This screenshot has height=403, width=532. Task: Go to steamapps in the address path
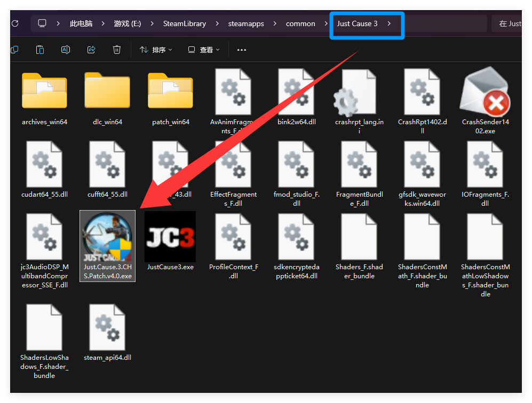(x=246, y=23)
